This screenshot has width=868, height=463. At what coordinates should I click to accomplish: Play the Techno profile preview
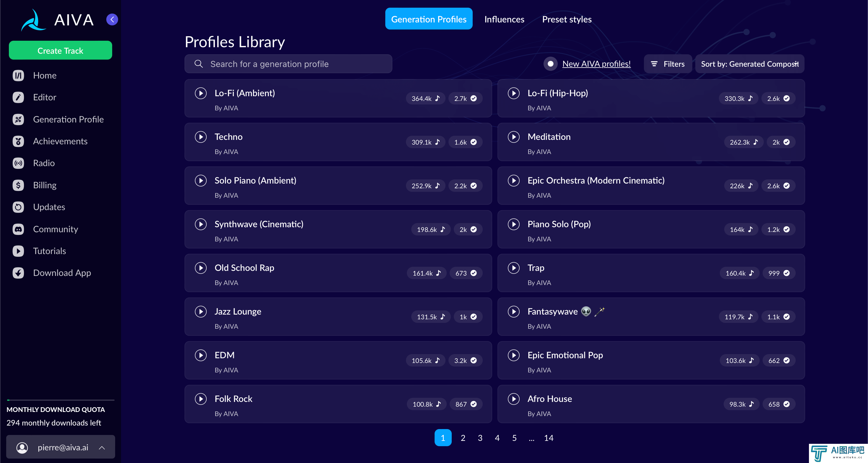click(201, 137)
